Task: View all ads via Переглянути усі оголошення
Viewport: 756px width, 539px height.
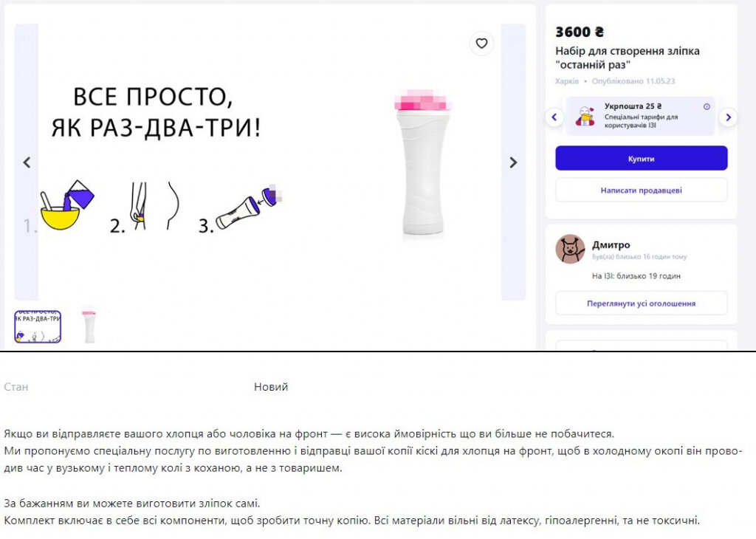Action: 642,303
